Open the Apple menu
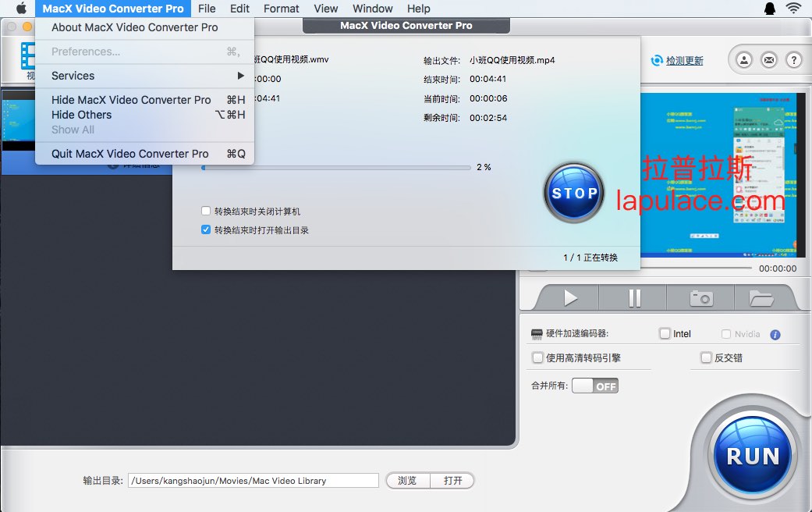Screen dimensions: 812x512 [x=21, y=9]
